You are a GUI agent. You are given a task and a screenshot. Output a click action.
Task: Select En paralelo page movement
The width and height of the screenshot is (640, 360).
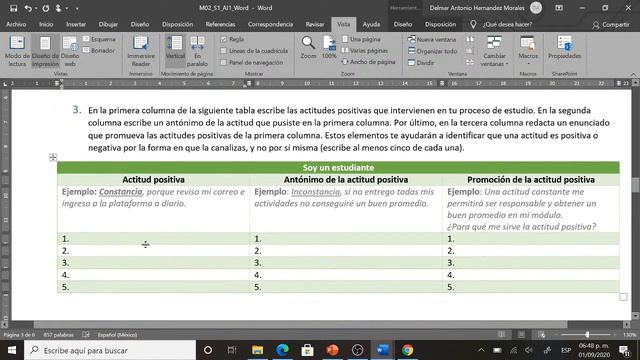pyautogui.click(x=197, y=51)
